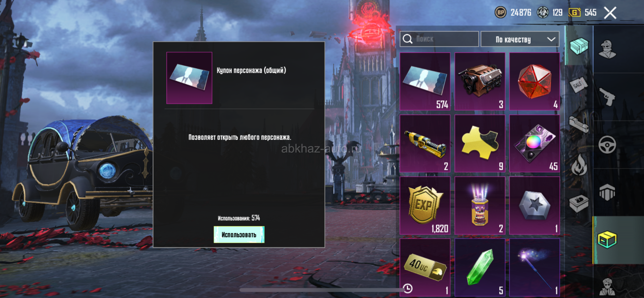Select the EXP badge card item
The height and width of the screenshot is (298, 644).
pyautogui.click(x=425, y=206)
